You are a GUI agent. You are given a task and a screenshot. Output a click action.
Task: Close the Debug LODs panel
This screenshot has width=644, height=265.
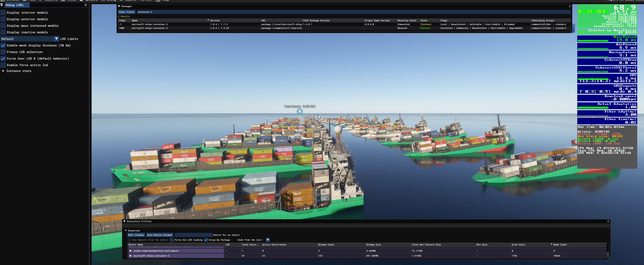click(86, 5)
